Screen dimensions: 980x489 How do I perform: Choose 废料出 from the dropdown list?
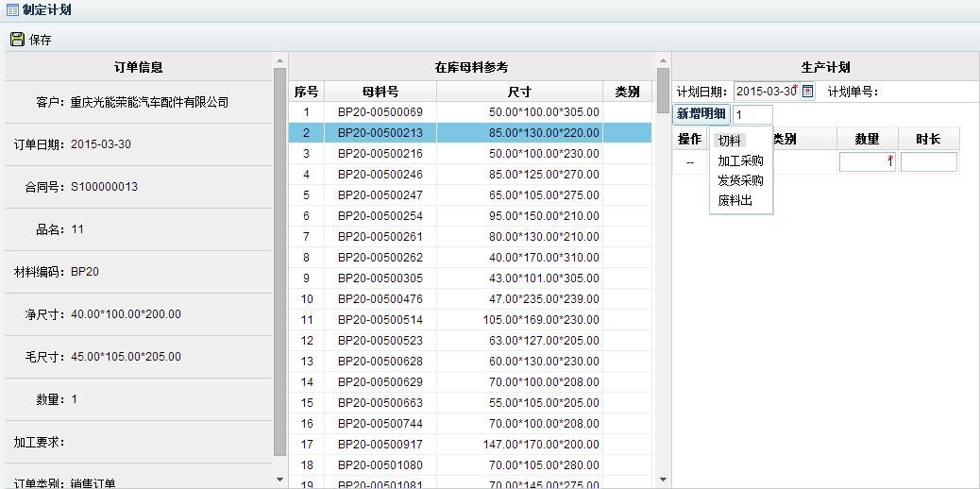click(735, 201)
